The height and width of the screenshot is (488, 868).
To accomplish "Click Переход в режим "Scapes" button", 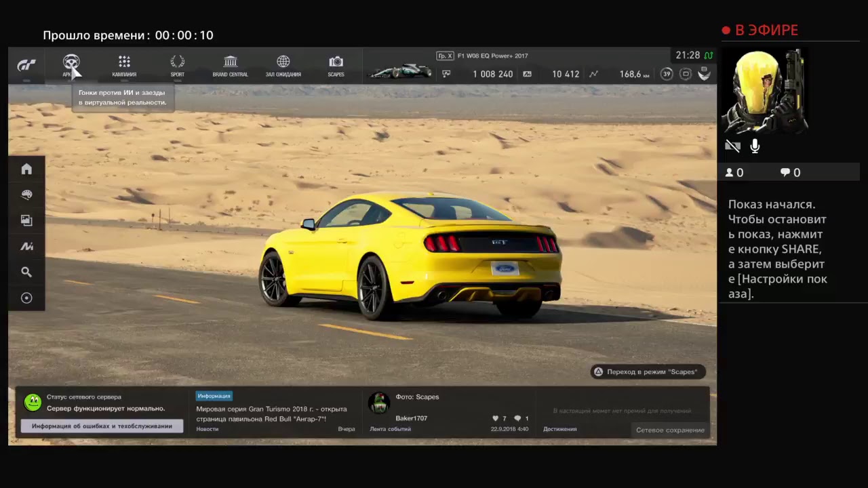I will (x=648, y=371).
